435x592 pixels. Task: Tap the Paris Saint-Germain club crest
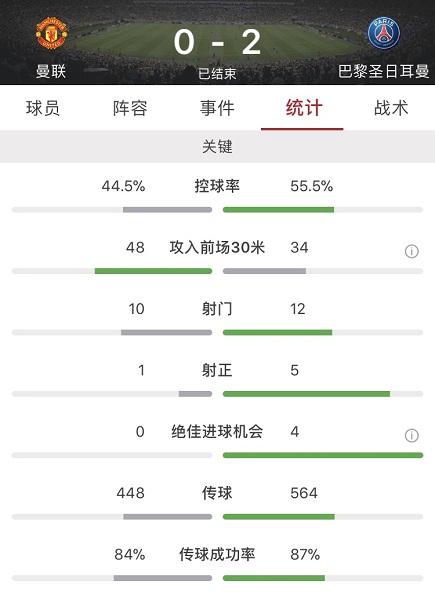(x=384, y=33)
